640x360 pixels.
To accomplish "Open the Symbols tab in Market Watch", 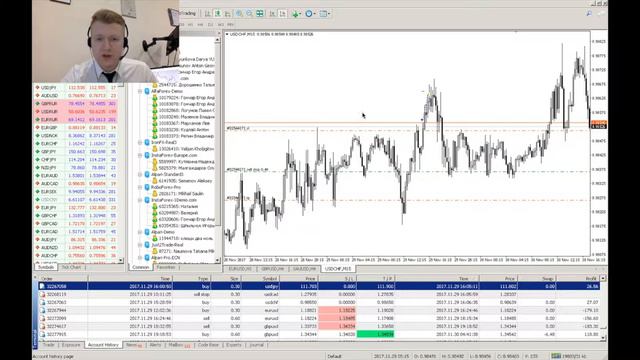I will pyautogui.click(x=46, y=267).
